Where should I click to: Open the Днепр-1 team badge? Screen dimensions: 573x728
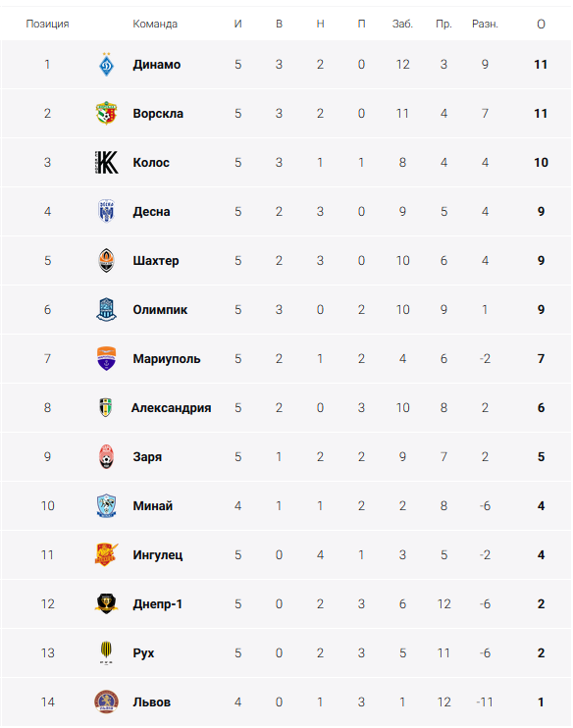(106, 603)
